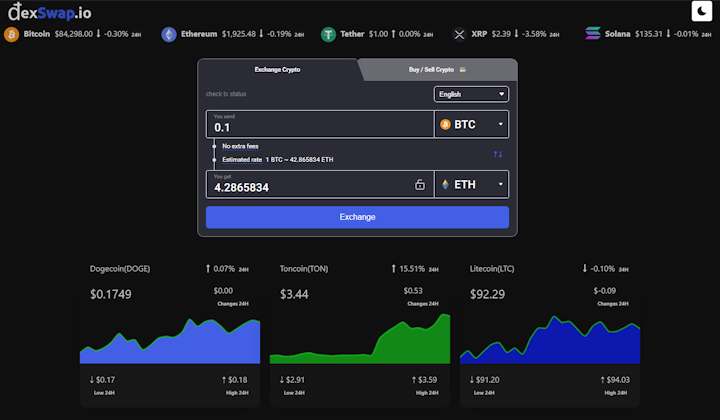Click the Tether icon in ticker

[328, 34]
